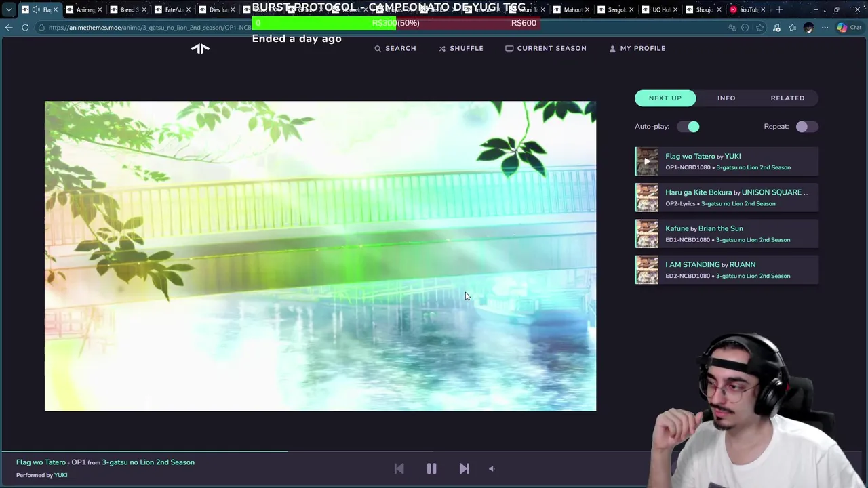Click the AnimeThemes logo icon
The width and height of the screenshot is (868, 488).
200,48
